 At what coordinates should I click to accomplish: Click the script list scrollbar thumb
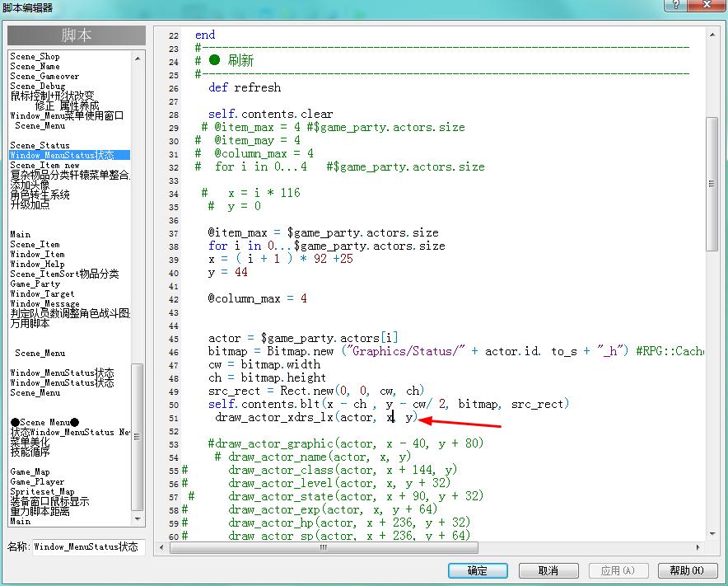[138, 436]
